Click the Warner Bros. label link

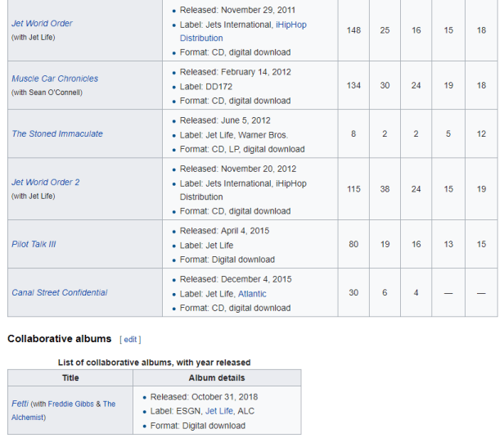coord(269,135)
